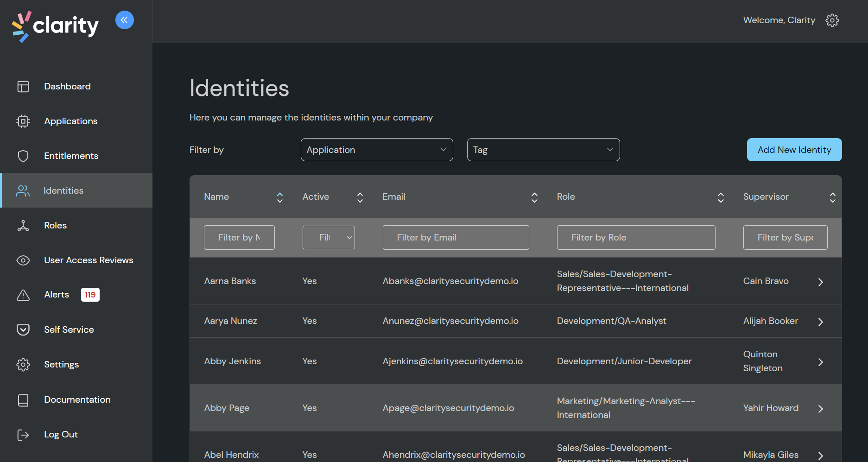Open the Entitlements shield icon
The height and width of the screenshot is (462, 868).
pyautogui.click(x=23, y=156)
